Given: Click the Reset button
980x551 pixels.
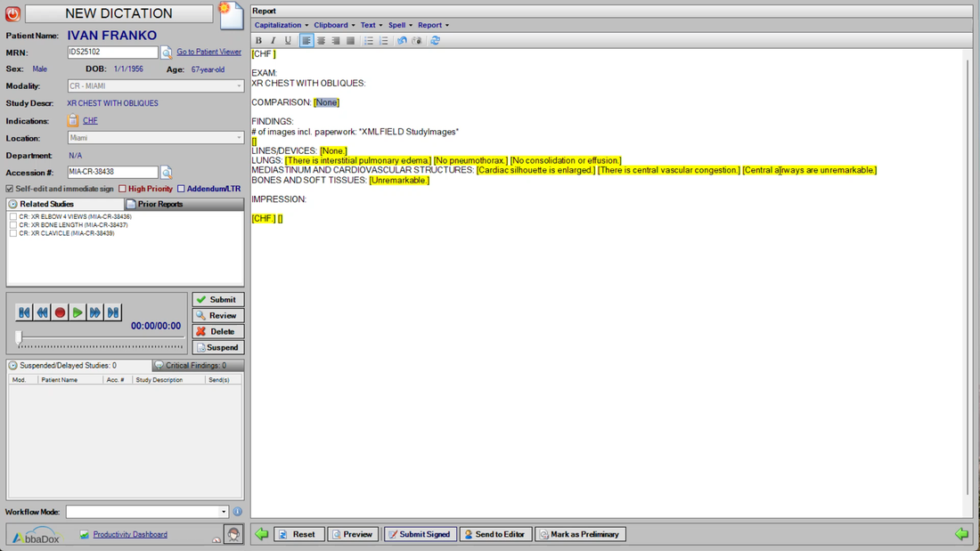Looking at the screenshot, I should (x=298, y=534).
